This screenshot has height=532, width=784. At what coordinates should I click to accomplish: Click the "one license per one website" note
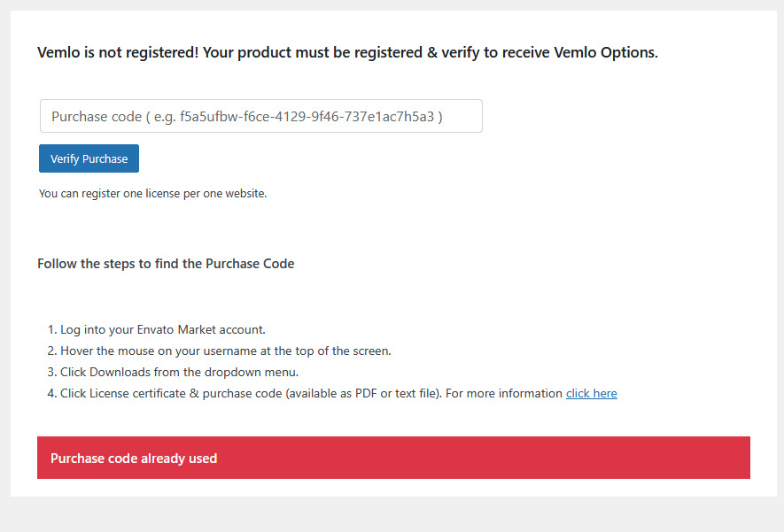[152, 193]
